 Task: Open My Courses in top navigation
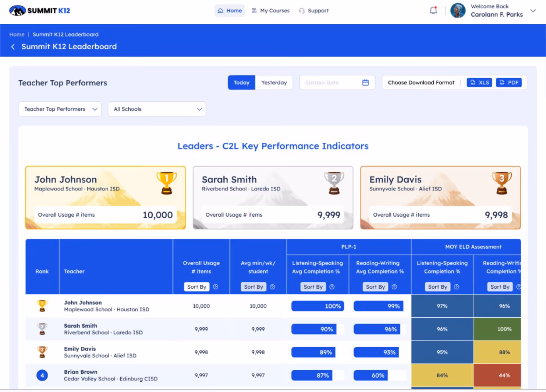pyautogui.click(x=271, y=11)
